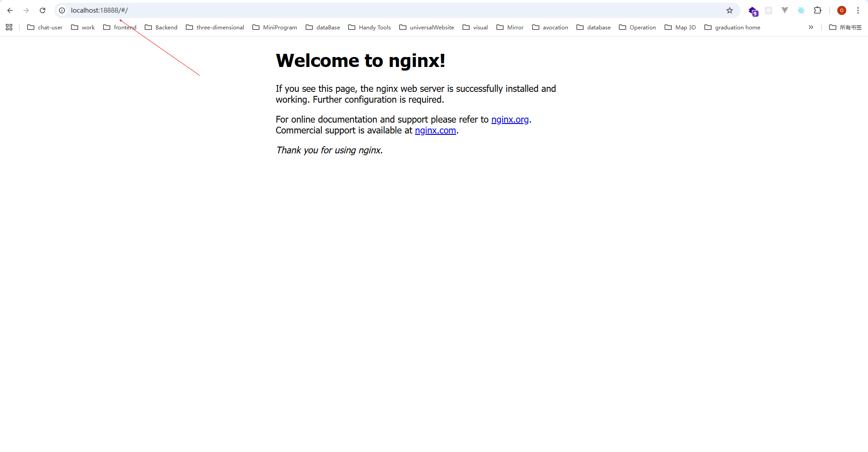This screenshot has height=452, width=868.
Task: Open the chat-user bookmark folder
Action: [x=45, y=27]
